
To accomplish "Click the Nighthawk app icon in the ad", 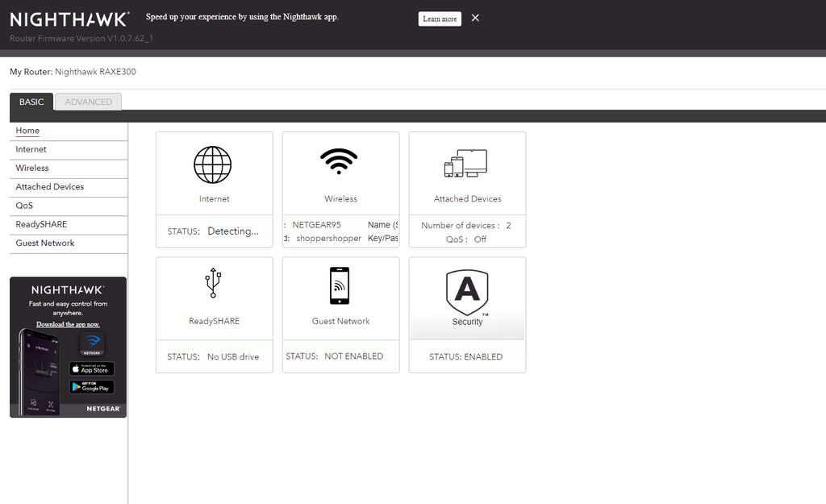I will click(92, 344).
